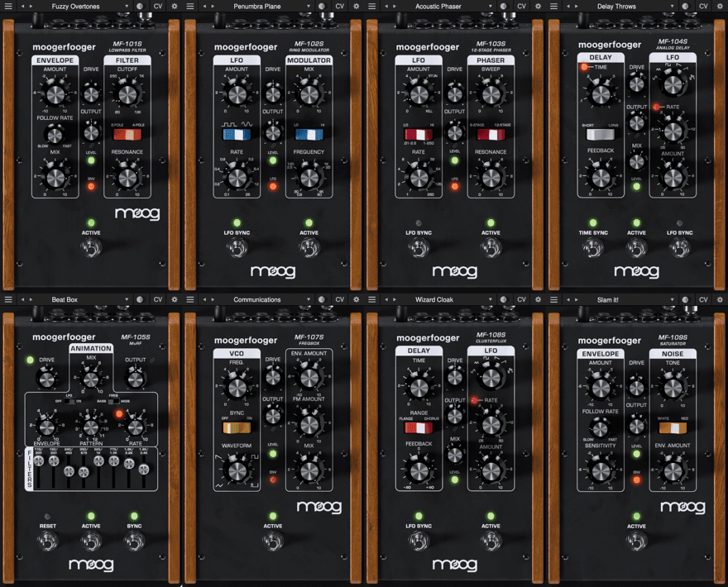728x587 pixels.
Task: Toggle LFO SYNC on the 12-Stage Phaser
Action: pos(419,246)
